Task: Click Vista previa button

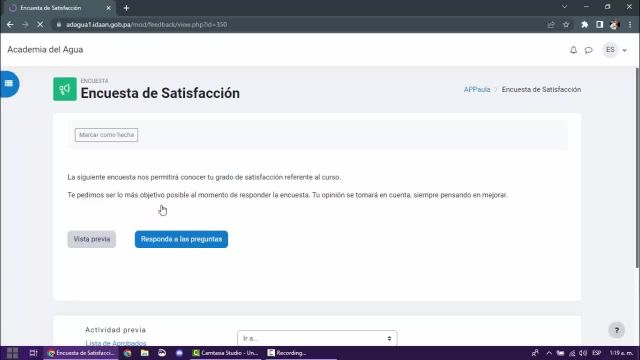Action: tap(92, 239)
